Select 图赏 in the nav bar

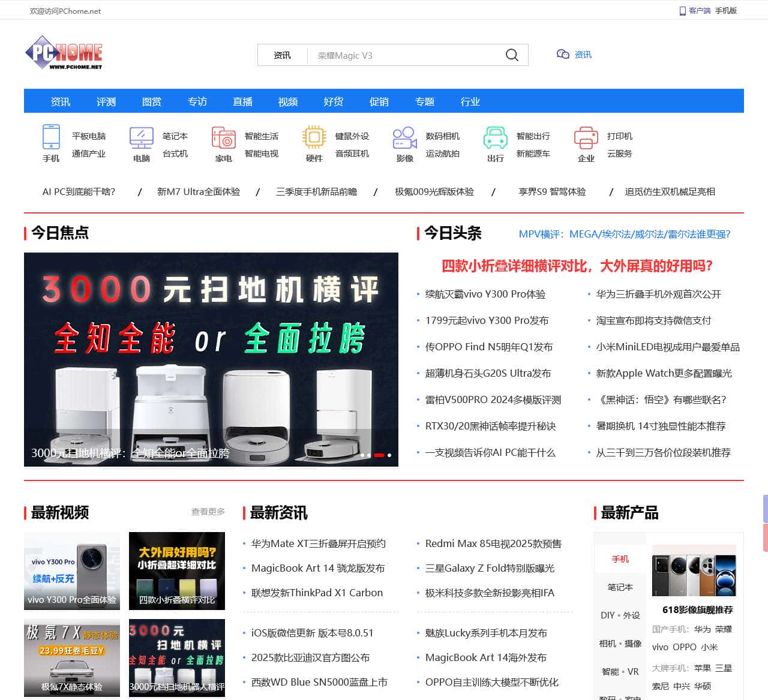152,101
